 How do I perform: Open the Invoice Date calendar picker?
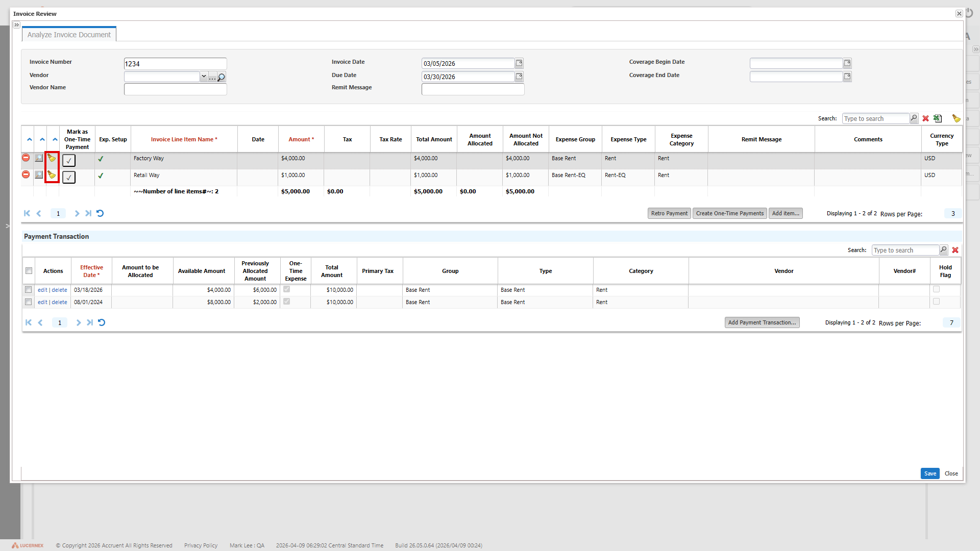click(519, 63)
